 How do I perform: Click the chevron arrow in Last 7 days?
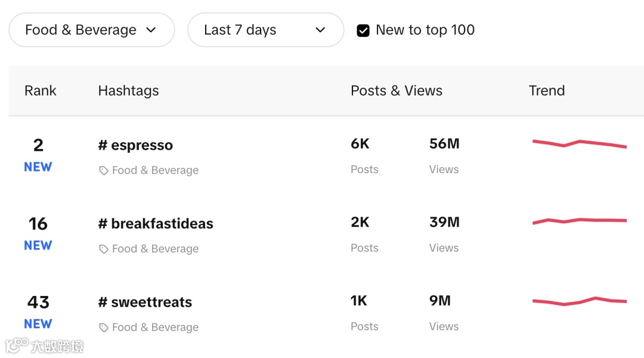pyautogui.click(x=320, y=30)
